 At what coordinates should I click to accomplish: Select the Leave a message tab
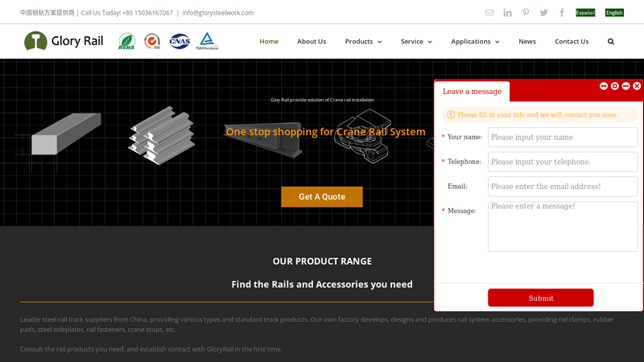(472, 91)
